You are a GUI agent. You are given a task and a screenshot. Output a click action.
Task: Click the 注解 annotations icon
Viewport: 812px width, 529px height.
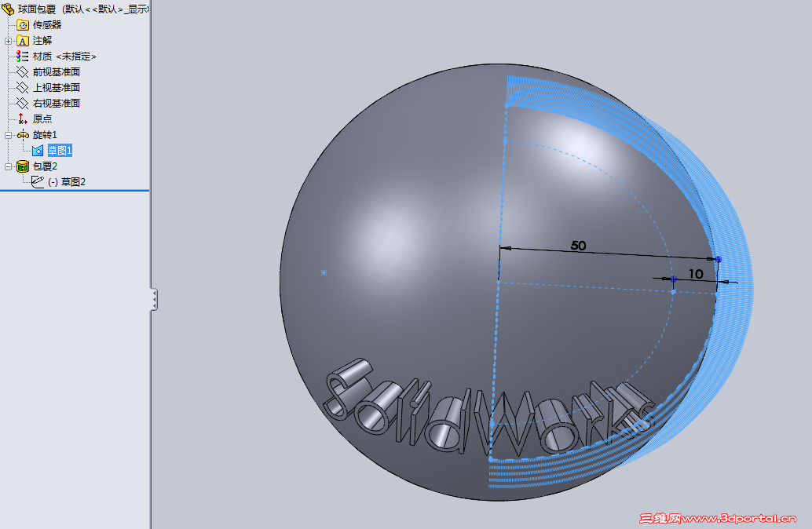tap(22, 40)
